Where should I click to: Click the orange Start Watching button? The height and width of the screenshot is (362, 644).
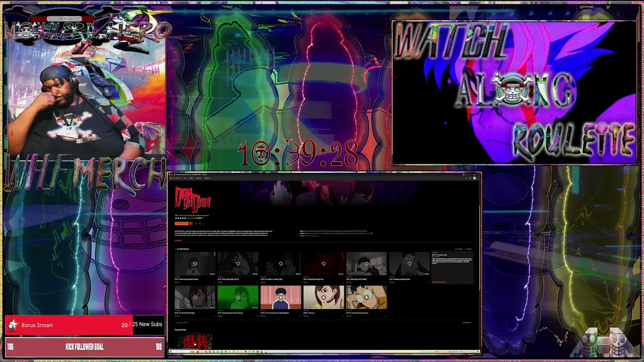point(181,223)
